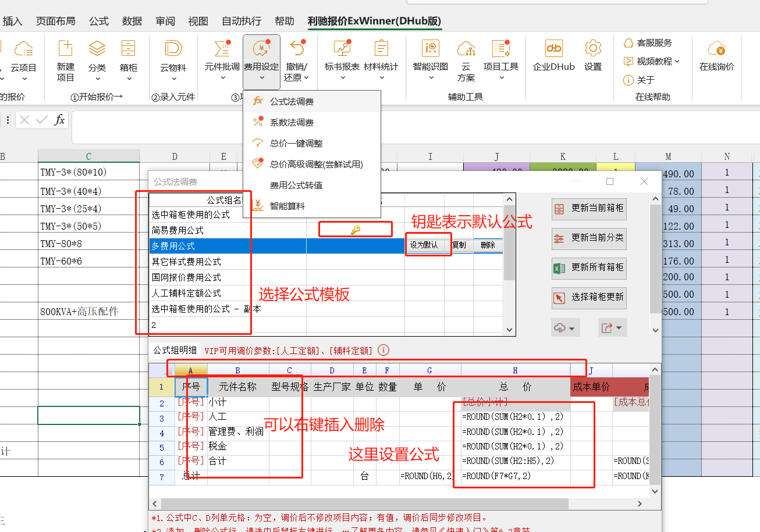Choose 公式法调费 from the menu
Screen dimensions: 760x532
(x=312, y=102)
